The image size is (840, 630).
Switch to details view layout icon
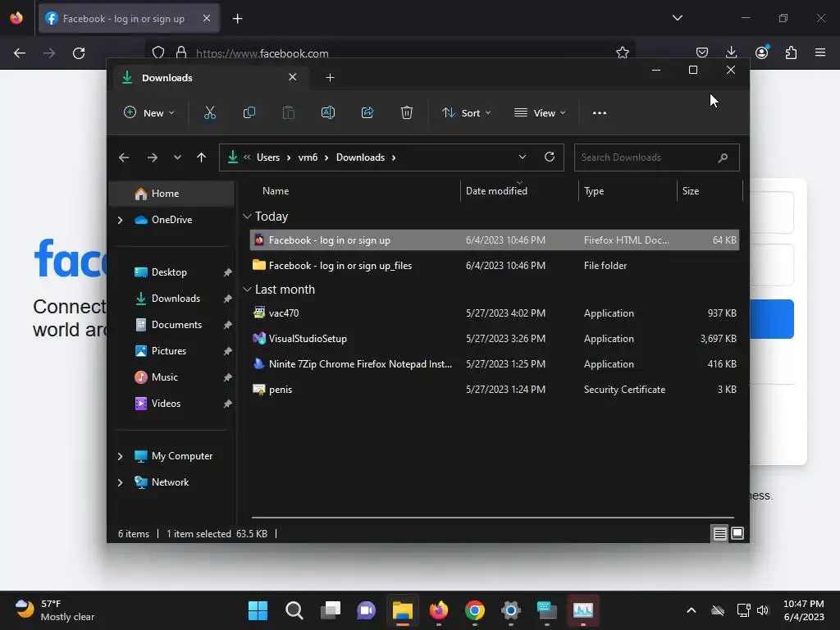point(719,533)
